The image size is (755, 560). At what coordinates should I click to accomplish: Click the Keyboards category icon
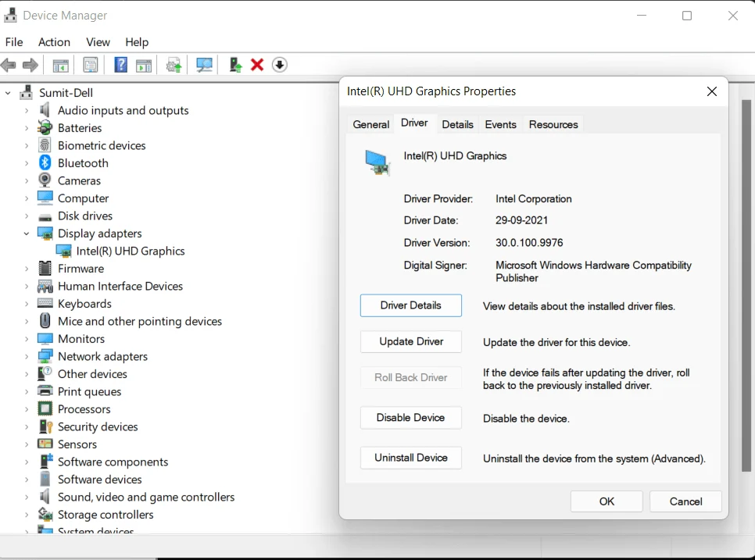[x=45, y=303]
